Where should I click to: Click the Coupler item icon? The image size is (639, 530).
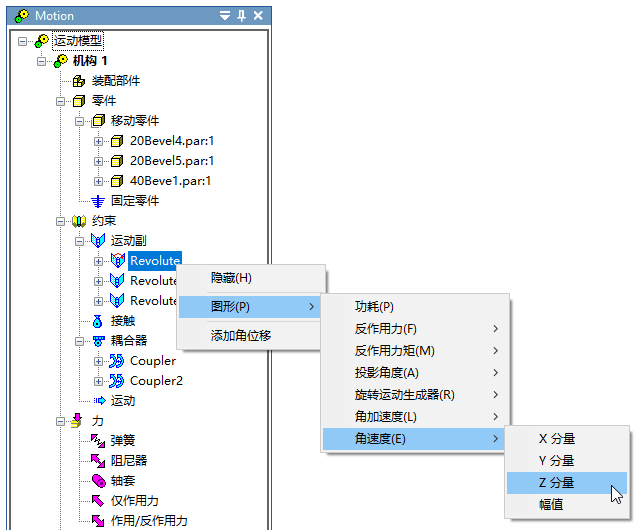click(117, 361)
